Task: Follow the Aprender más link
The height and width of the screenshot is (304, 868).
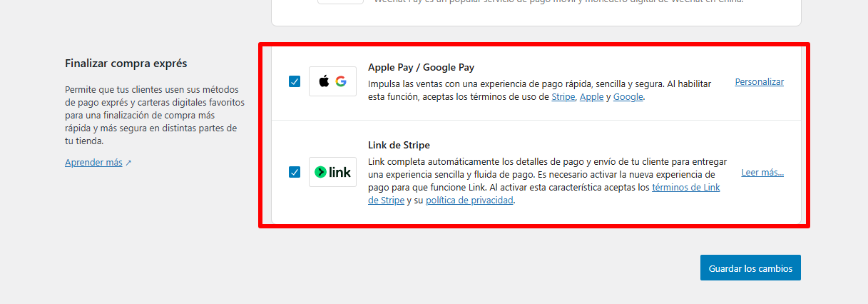Action: coord(93,163)
